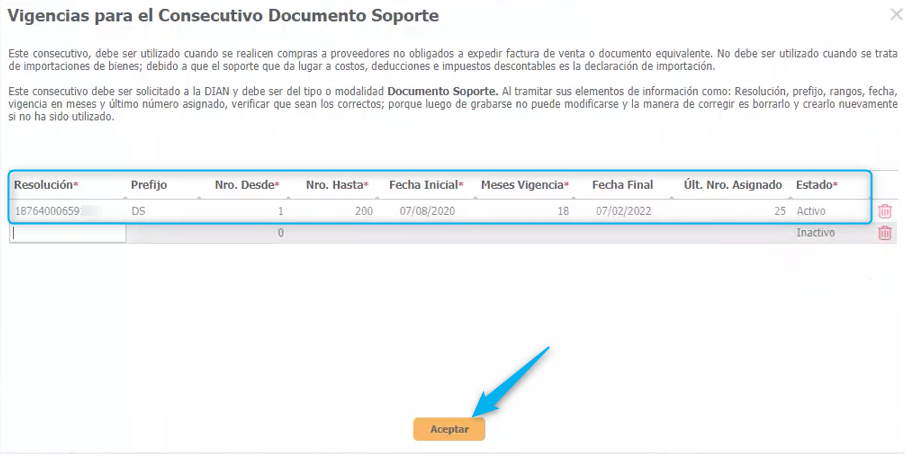Click the trash icon on the Inactivo row
This screenshot has width=909, height=458.
click(x=884, y=233)
